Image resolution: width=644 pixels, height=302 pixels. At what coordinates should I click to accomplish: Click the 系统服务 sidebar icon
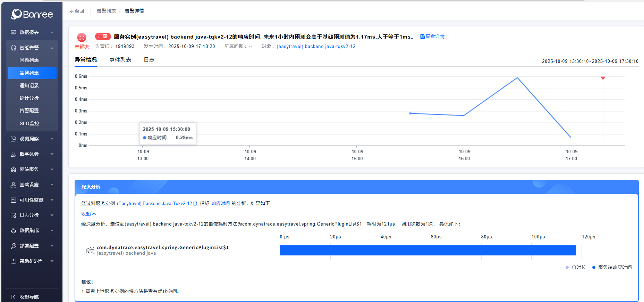(x=14, y=169)
